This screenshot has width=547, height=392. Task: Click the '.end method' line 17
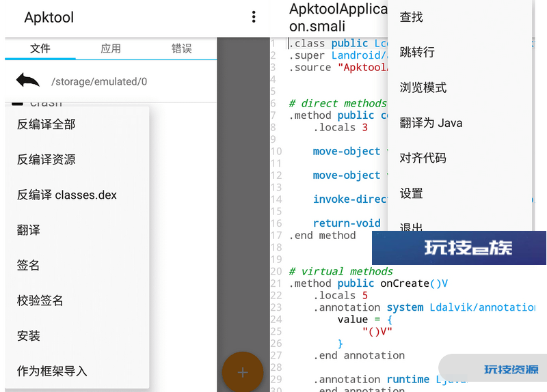pyautogui.click(x=322, y=235)
